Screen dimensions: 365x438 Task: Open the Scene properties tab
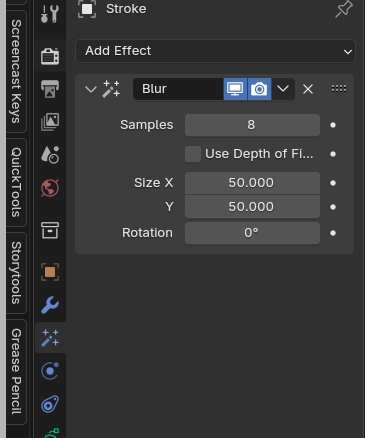(50, 155)
